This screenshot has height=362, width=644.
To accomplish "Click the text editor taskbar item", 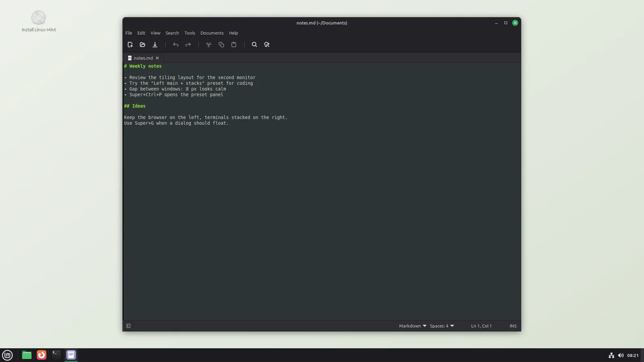I will point(71,355).
